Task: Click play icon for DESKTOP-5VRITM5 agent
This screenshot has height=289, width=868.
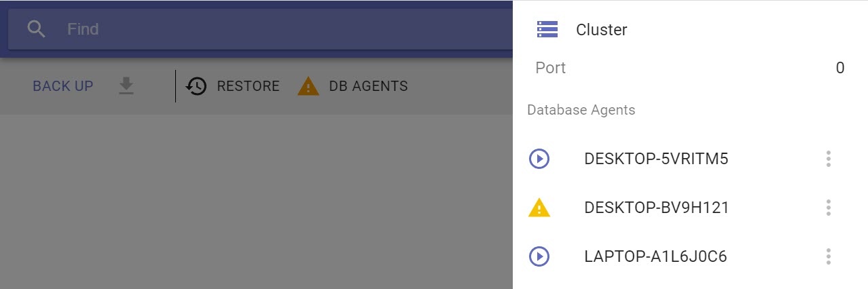Action: pyautogui.click(x=539, y=159)
